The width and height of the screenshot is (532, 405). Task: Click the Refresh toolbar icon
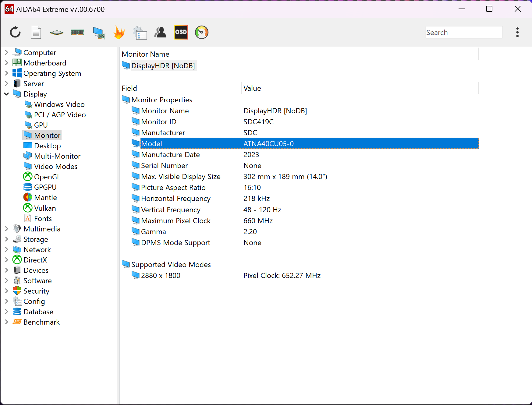(x=15, y=32)
